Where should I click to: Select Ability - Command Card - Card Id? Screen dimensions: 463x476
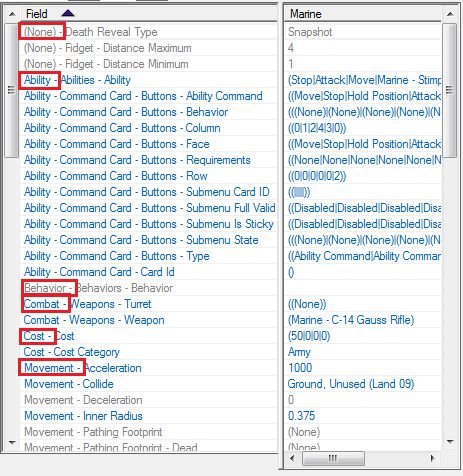tap(99, 272)
